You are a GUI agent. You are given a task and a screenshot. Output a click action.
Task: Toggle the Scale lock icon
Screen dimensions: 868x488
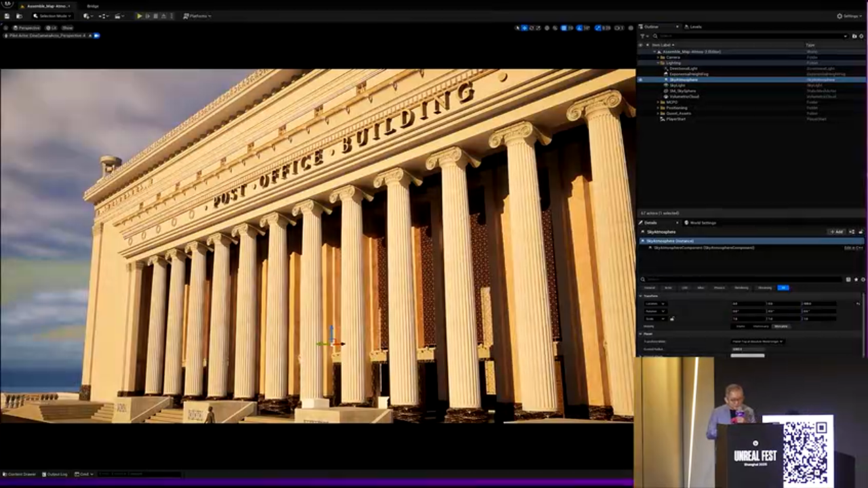point(672,319)
